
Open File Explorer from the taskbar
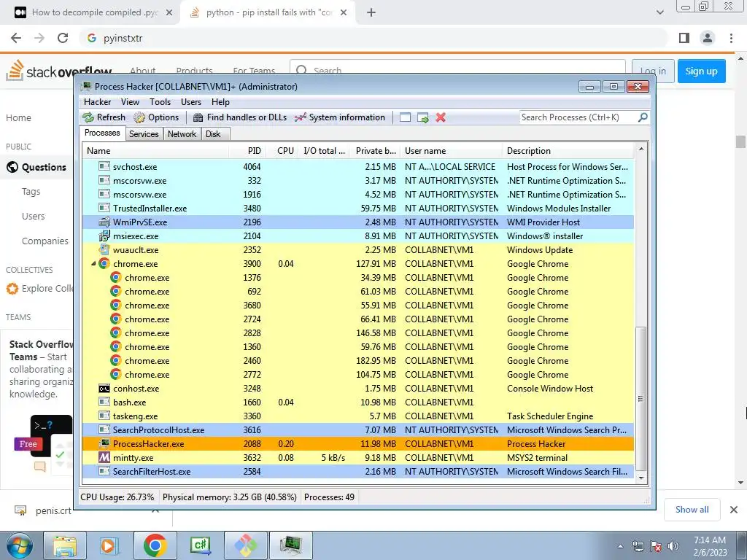point(65,545)
